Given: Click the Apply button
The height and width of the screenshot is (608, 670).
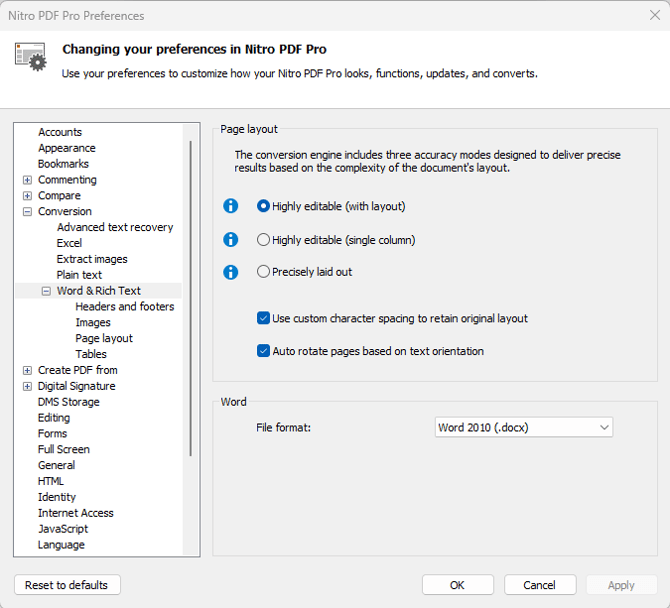Looking at the screenshot, I should [621, 585].
